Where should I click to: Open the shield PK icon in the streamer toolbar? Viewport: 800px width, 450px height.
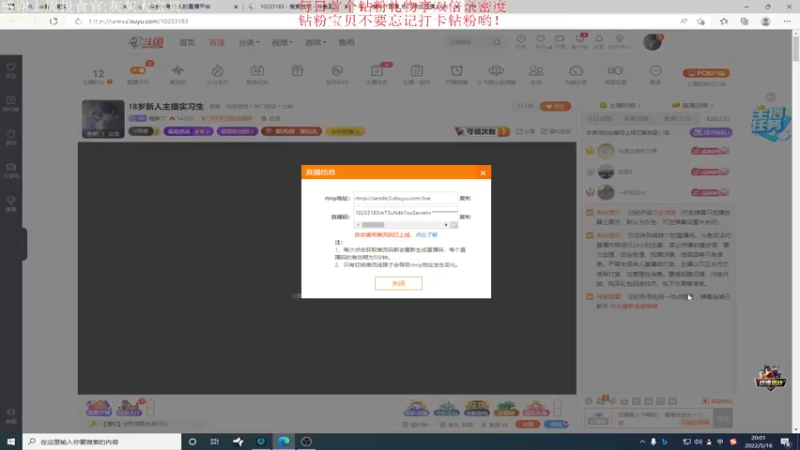click(337, 70)
